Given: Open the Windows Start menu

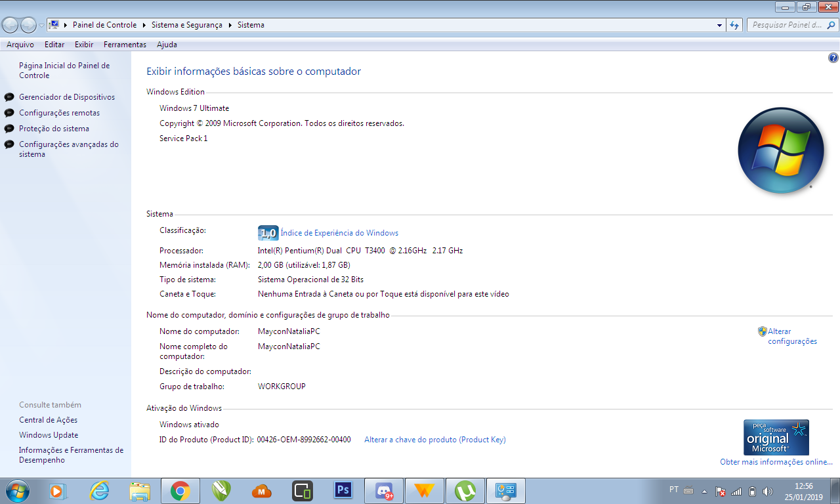Looking at the screenshot, I should (16, 491).
